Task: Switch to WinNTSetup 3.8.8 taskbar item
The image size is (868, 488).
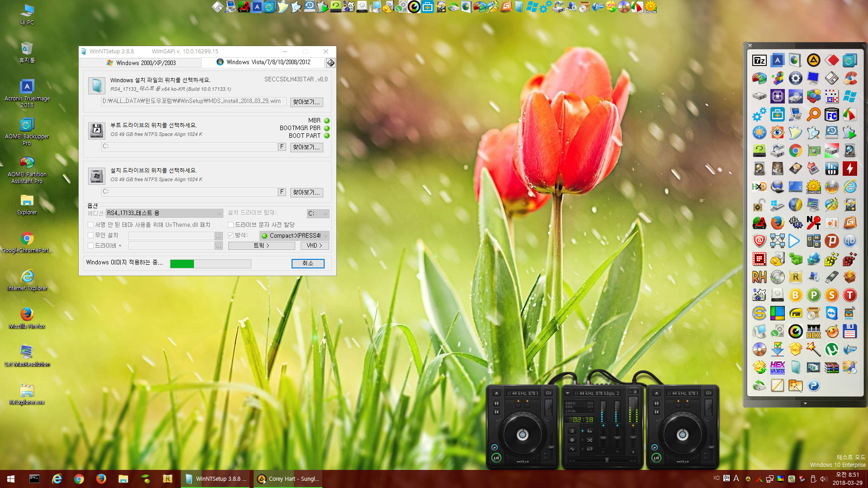Action: 216,479
